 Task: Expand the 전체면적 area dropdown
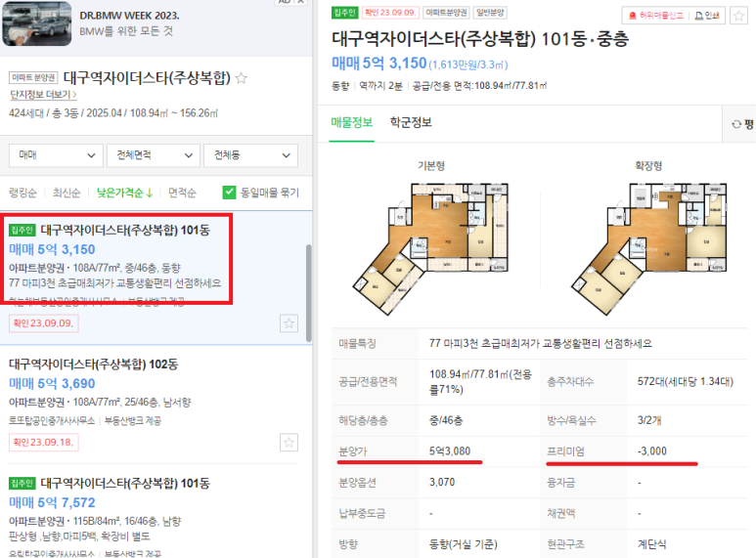pyautogui.click(x=154, y=155)
